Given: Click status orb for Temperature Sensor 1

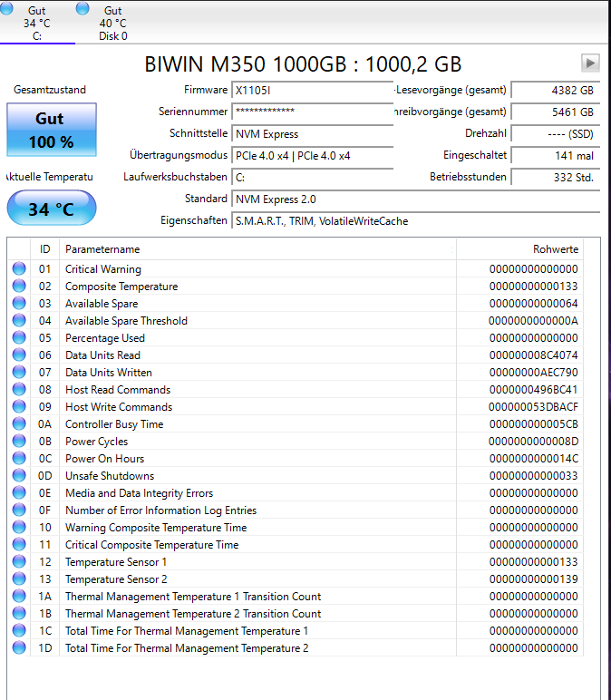Looking at the screenshot, I should pyautogui.click(x=19, y=561).
